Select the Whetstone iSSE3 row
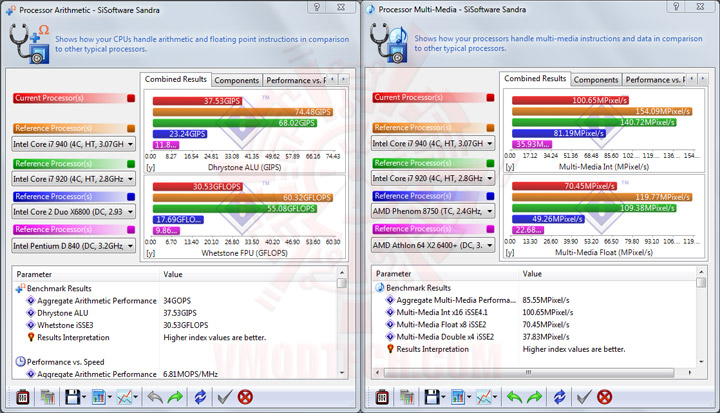The image size is (720, 413). pos(174,325)
